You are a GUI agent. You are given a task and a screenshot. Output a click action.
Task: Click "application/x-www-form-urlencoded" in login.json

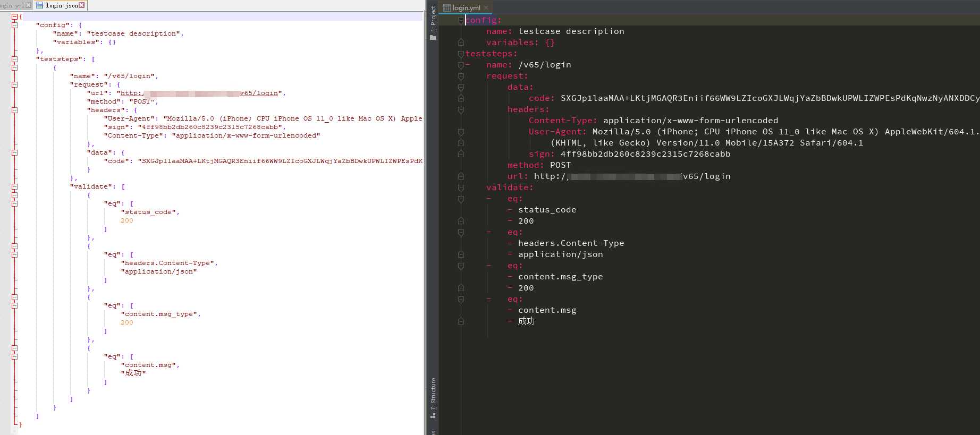(x=246, y=135)
